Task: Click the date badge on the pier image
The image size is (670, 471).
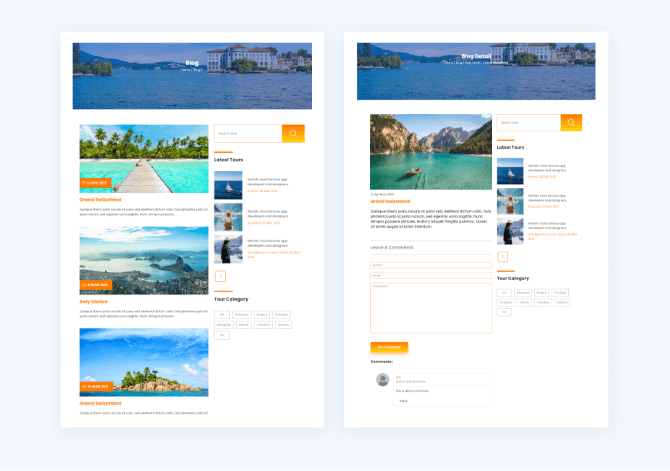Action: click(96, 183)
